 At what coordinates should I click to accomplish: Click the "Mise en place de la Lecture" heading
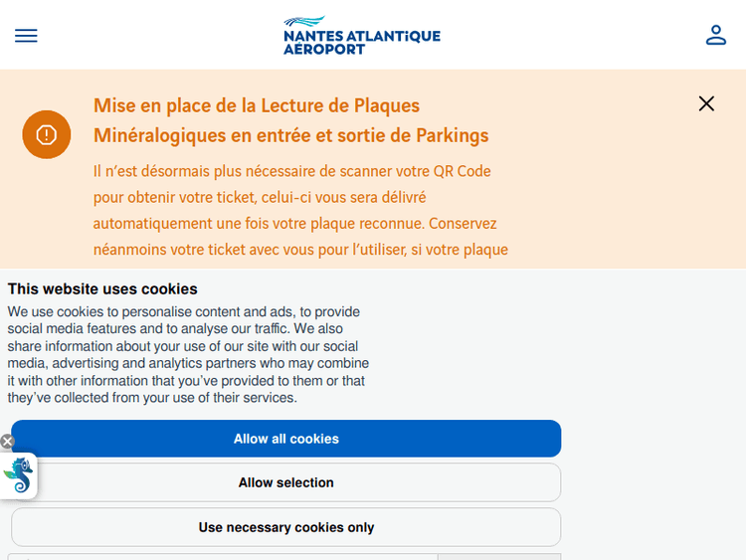pos(257,105)
